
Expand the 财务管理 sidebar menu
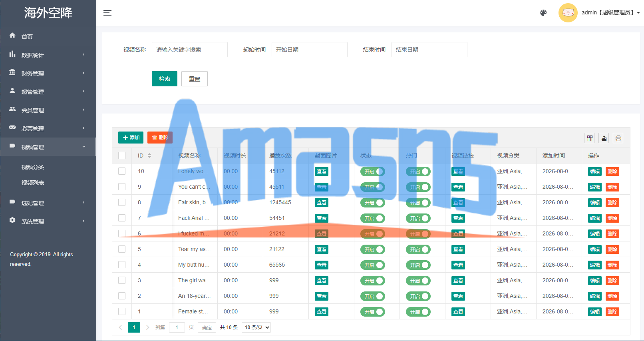coord(48,73)
